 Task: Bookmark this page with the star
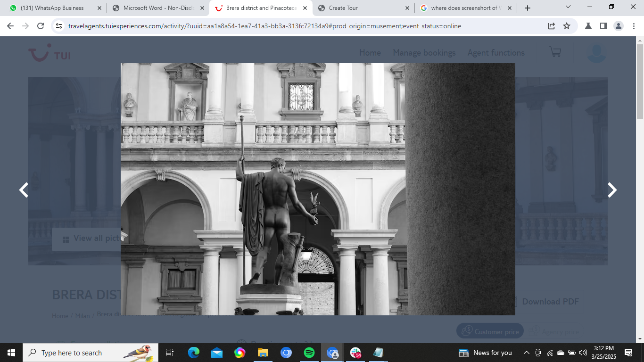567,26
